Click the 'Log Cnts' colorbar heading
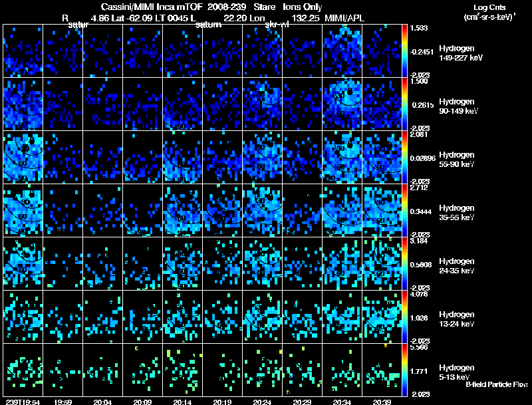This screenshot has width=532, height=405. [489, 7]
